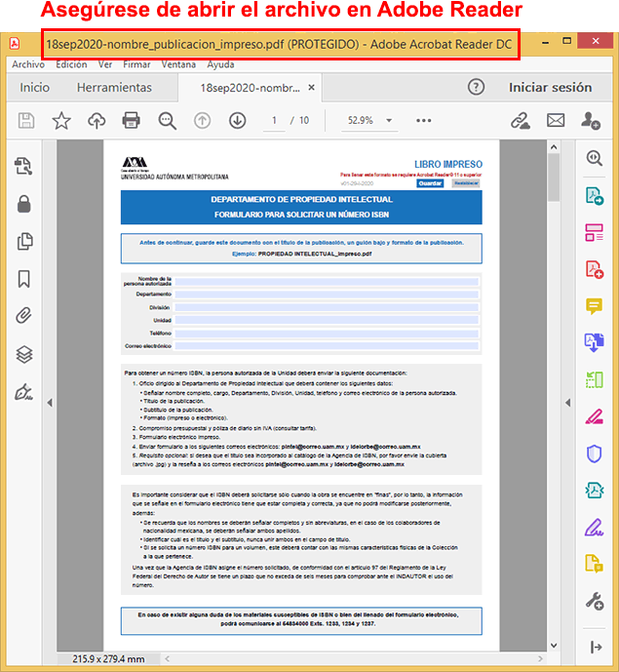Click the add people share icon

591,120
